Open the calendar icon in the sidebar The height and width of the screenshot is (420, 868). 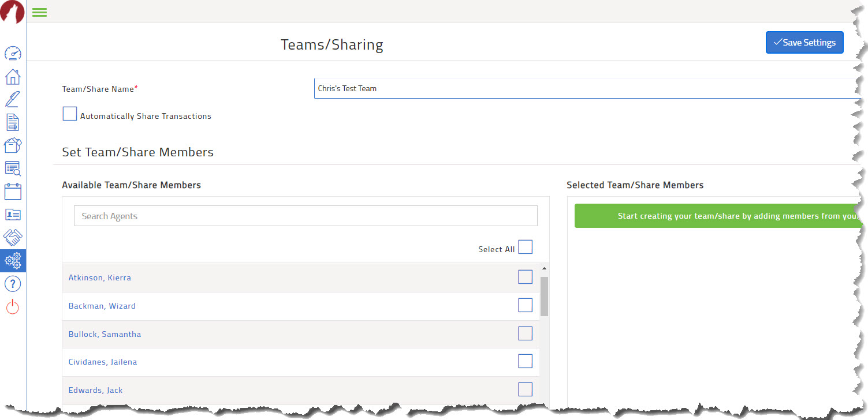point(13,191)
